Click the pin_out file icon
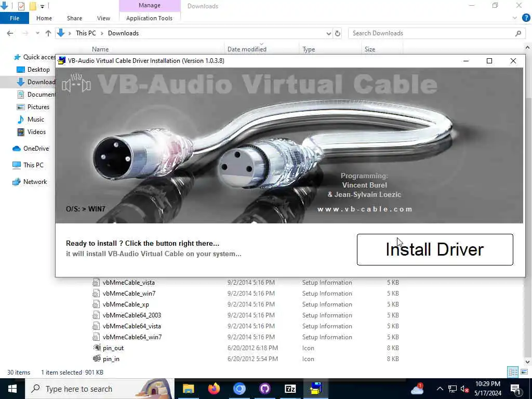The height and width of the screenshot is (399, 532). pyautogui.click(x=97, y=348)
